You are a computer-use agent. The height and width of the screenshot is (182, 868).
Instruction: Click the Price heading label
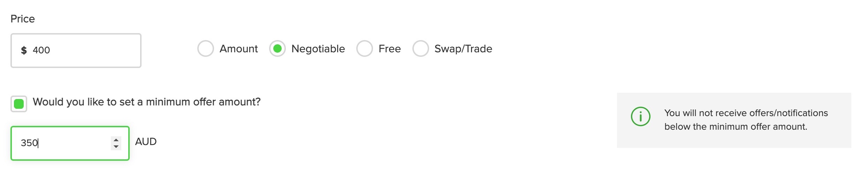[23, 19]
